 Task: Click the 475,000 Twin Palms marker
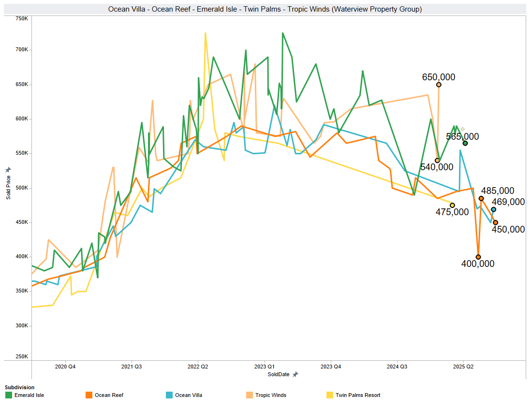[x=453, y=205]
